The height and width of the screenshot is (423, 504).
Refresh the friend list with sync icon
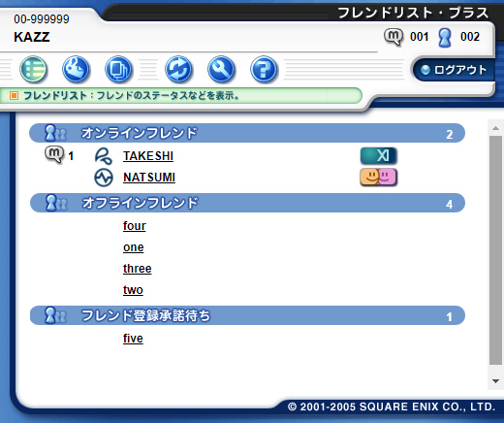point(178,69)
